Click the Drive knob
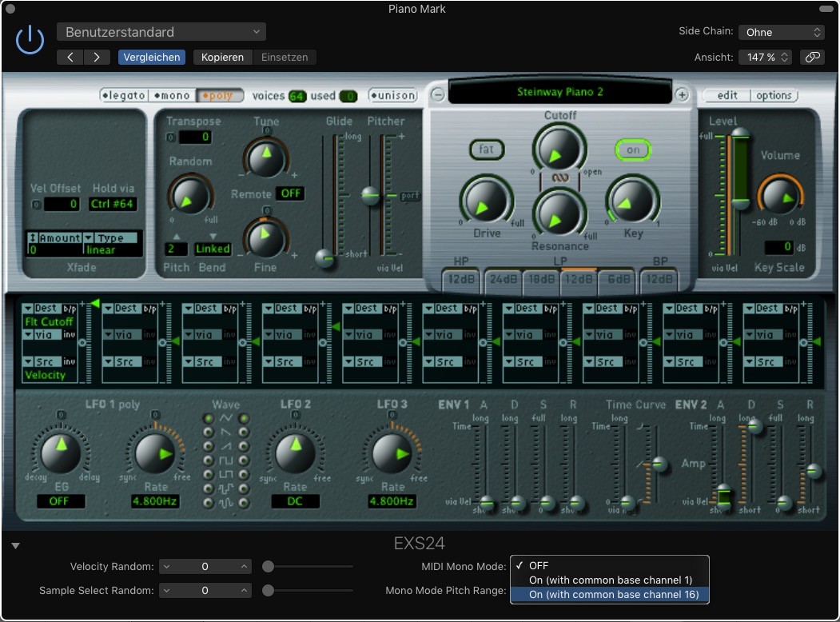Viewport: 840px width, 622px height. point(487,201)
